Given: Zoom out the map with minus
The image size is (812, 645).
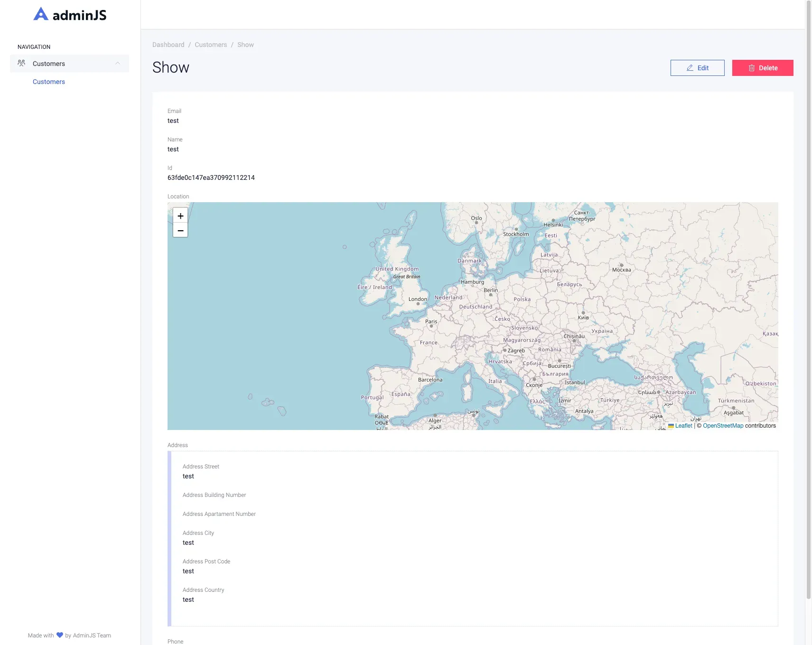Looking at the screenshot, I should click(x=180, y=230).
